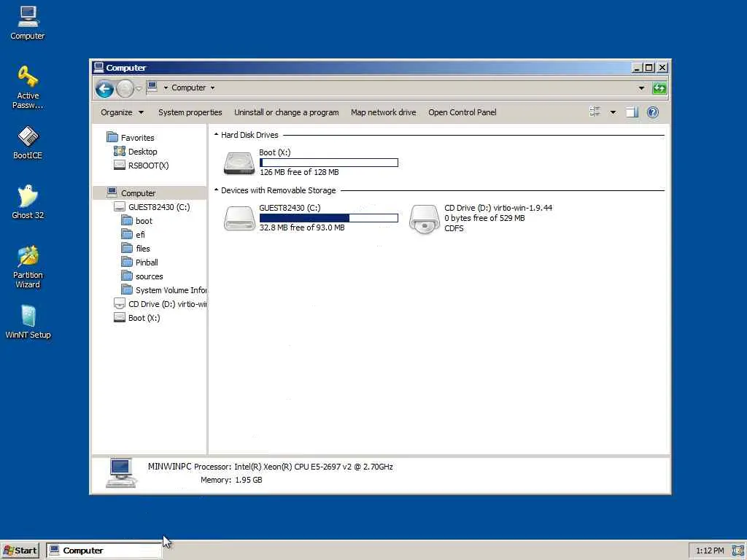The width and height of the screenshot is (747, 560).
Task: Click the Computer address breadcrumb
Action: pyautogui.click(x=189, y=87)
